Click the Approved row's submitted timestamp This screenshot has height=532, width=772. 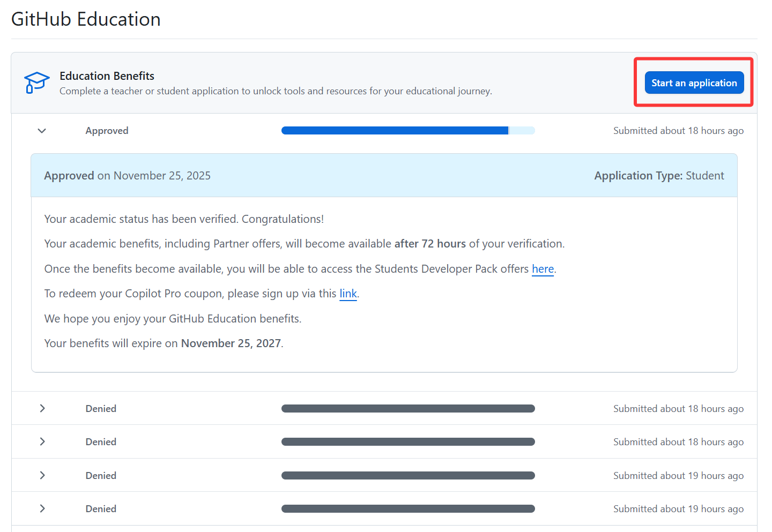678,131
